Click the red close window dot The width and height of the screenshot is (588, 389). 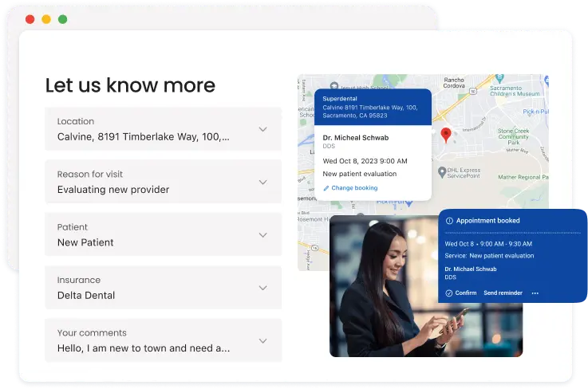click(30, 19)
